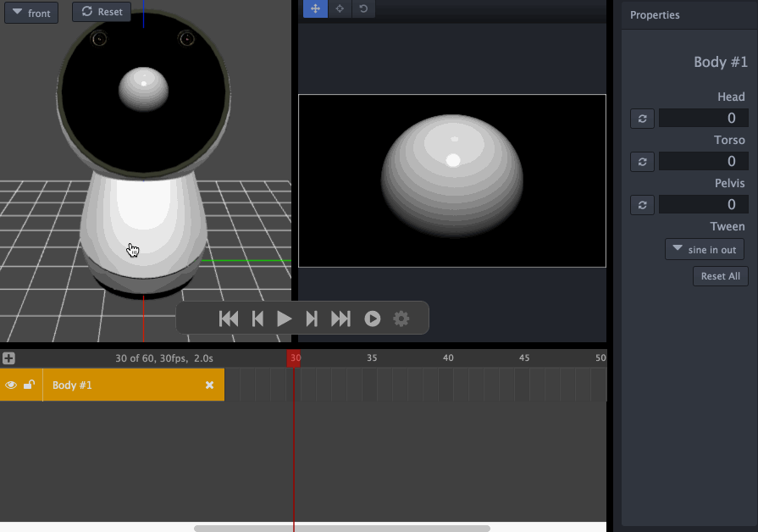
Task: Select the center pivot tool icon
Action: click(x=340, y=8)
